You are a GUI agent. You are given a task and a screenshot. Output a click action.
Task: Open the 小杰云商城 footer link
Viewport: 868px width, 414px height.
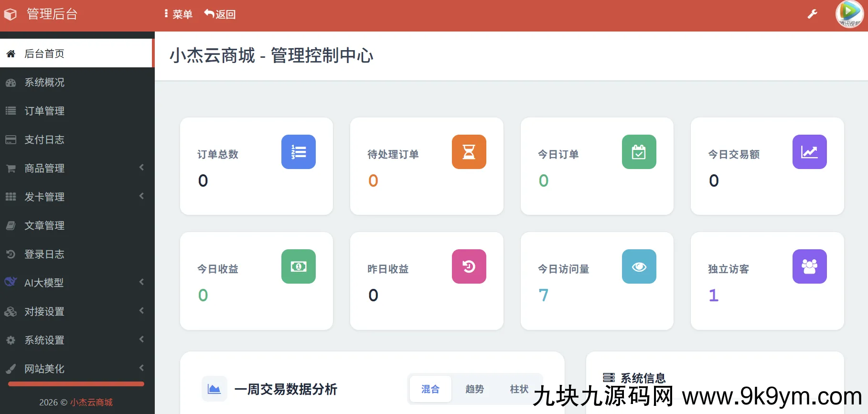click(91, 402)
